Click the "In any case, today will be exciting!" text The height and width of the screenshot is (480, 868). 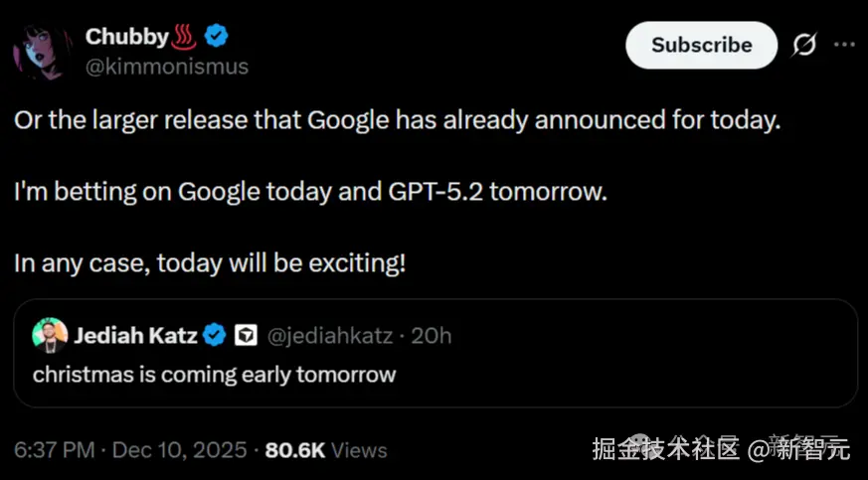click(211, 264)
